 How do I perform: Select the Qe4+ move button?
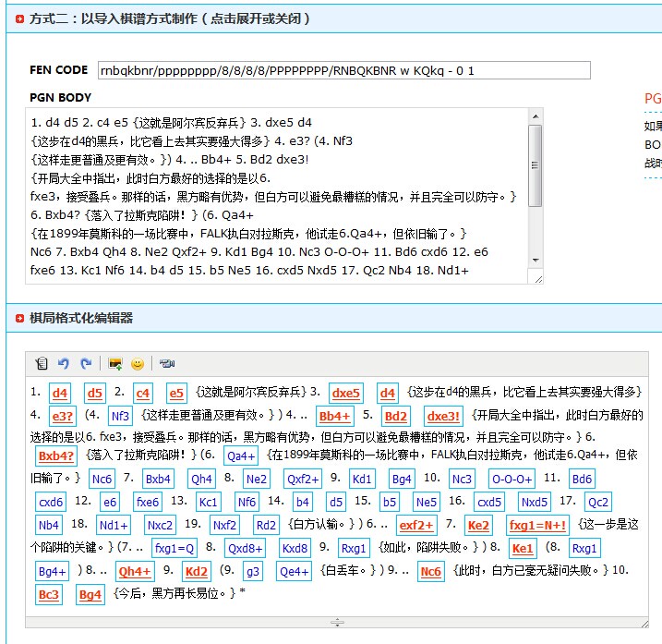click(x=295, y=571)
